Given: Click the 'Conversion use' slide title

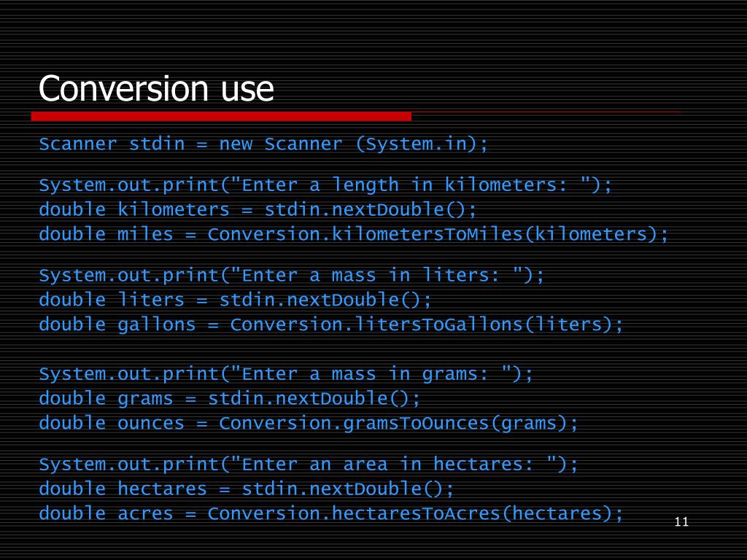Looking at the screenshot, I should click(x=156, y=88).
